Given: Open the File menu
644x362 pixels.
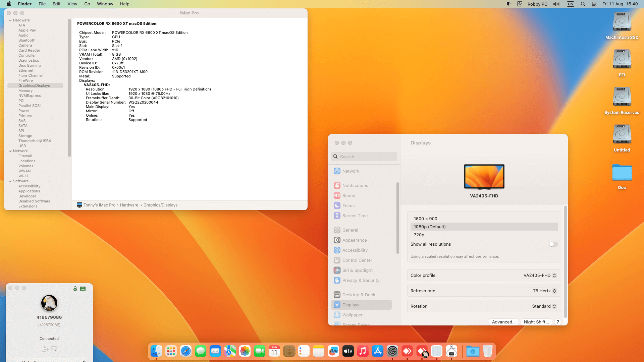Looking at the screenshot, I should point(42,4).
